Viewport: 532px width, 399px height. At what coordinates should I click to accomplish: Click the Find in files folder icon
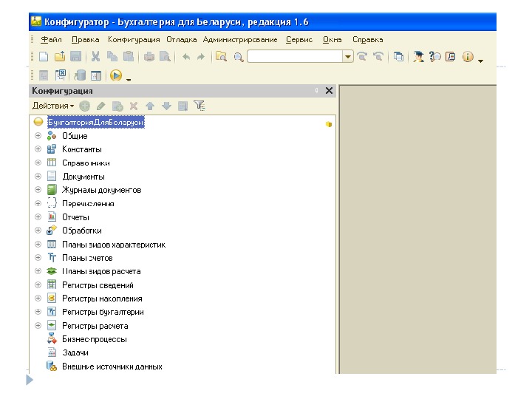(x=221, y=56)
